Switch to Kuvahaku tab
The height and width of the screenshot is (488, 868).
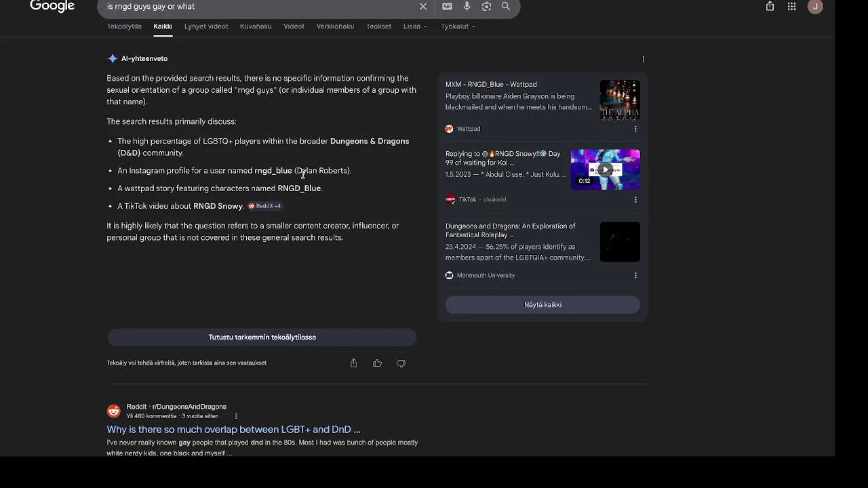[x=256, y=26]
